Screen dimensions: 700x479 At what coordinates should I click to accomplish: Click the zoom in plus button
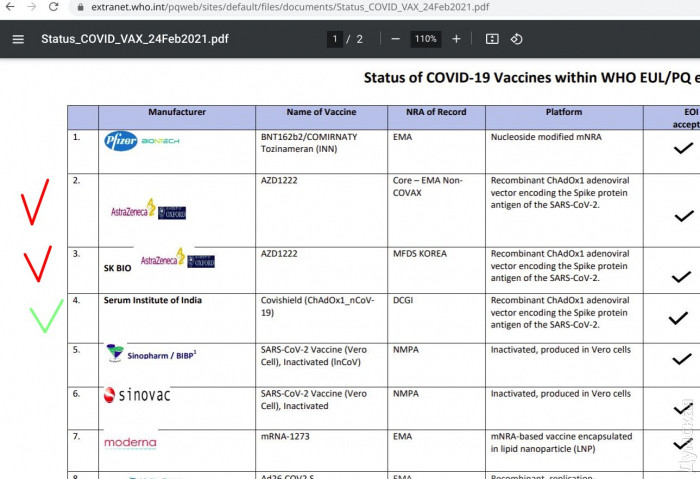456,39
